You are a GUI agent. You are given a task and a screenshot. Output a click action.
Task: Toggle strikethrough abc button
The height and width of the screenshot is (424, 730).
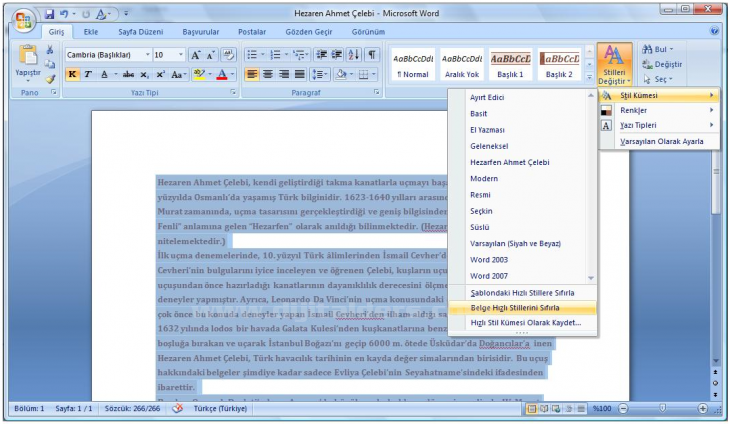click(128, 74)
